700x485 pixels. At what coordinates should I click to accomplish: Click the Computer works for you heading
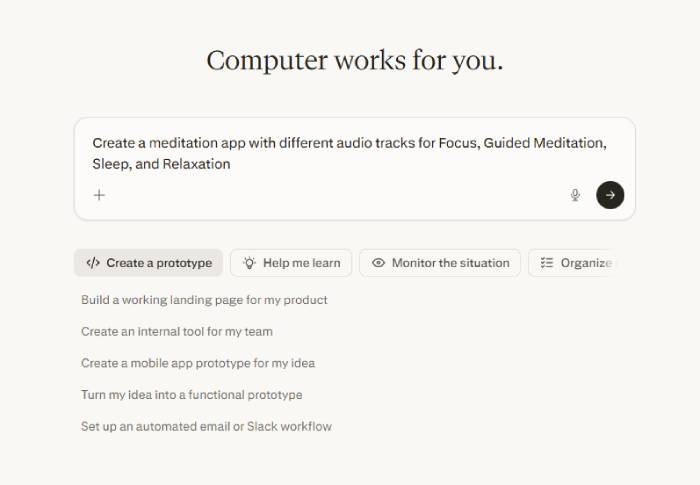355,60
